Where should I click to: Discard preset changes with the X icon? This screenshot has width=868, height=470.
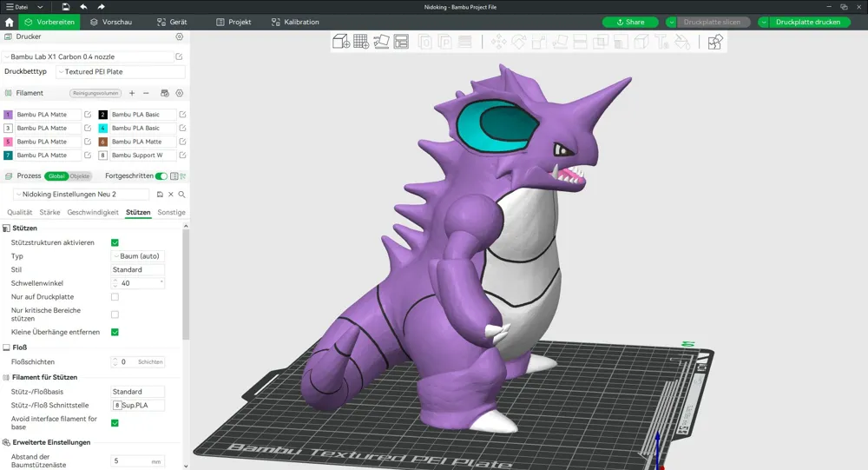point(171,195)
